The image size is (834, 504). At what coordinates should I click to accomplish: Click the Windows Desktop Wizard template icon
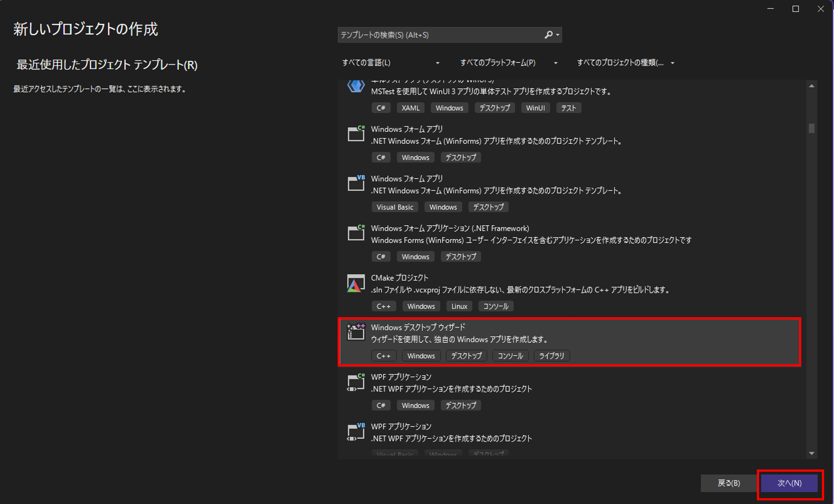[x=356, y=332]
